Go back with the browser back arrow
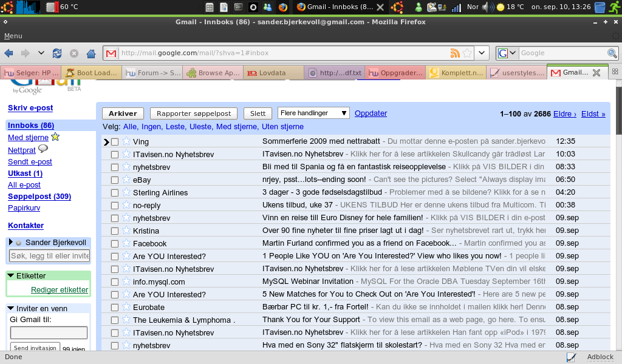Screen dimensions: 622x364 pyautogui.click(x=9, y=53)
